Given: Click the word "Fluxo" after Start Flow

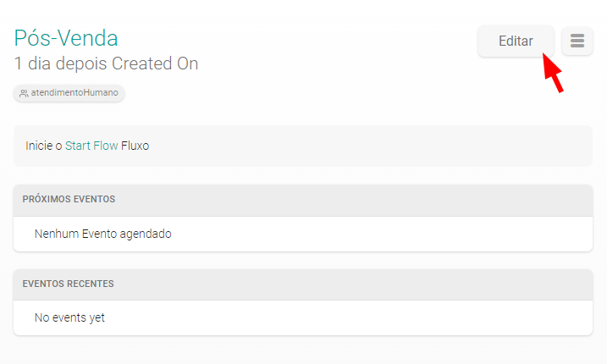Looking at the screenshot, I should [135, 146].
